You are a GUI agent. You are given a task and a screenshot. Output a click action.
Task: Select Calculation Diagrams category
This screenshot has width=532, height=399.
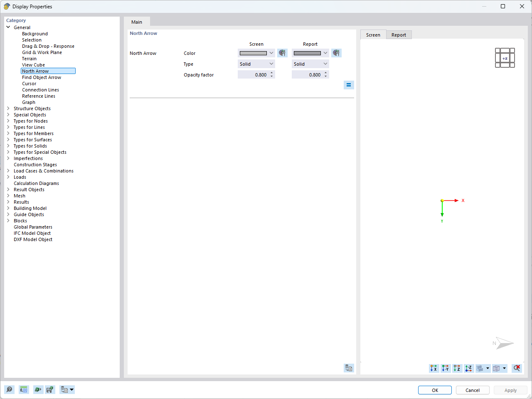(36, 183)
